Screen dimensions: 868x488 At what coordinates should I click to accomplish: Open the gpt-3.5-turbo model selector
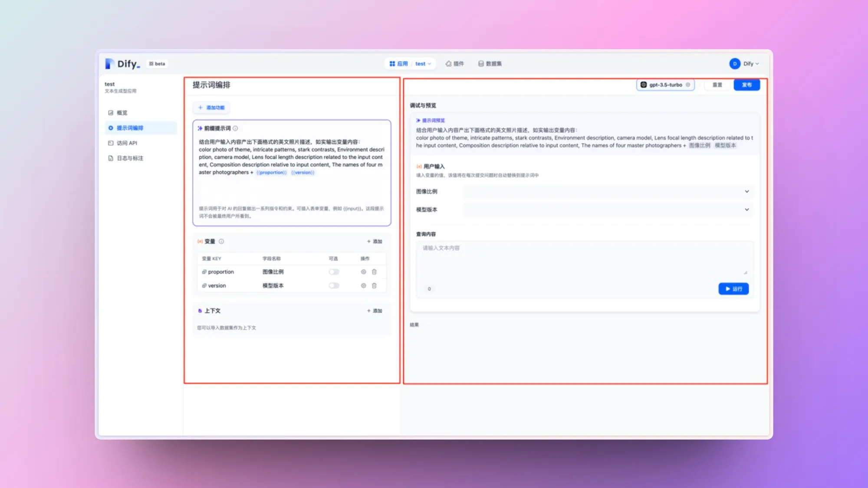[x=665, y=85]
